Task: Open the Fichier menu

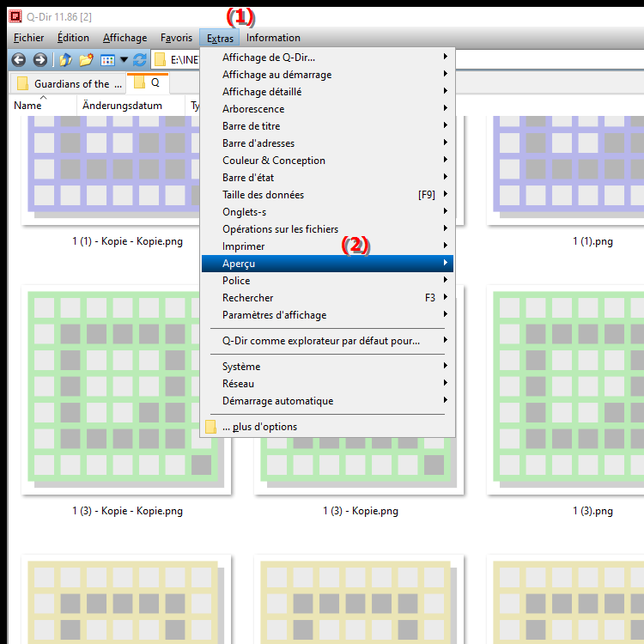Action: tap(28, 38)
